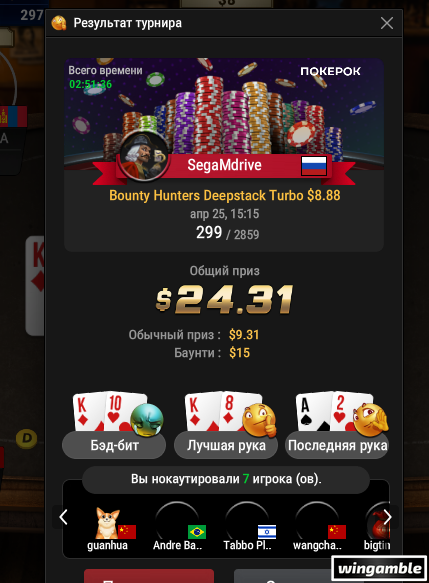
Task: Select knocked-out player Tabbo Pl..
Action: pyautogui.click(x=248, y=527)
